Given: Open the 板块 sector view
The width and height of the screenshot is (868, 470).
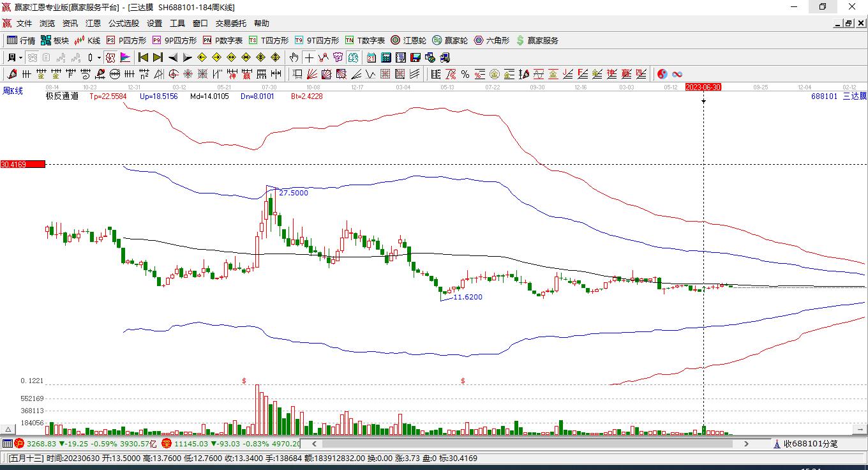Looking at the screenshot, I should pyautogui.click(x=55, y=40).
